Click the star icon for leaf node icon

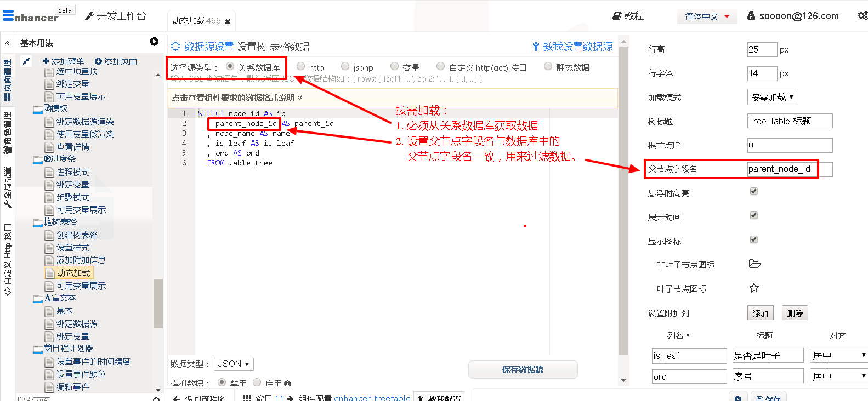click(754, 288)
